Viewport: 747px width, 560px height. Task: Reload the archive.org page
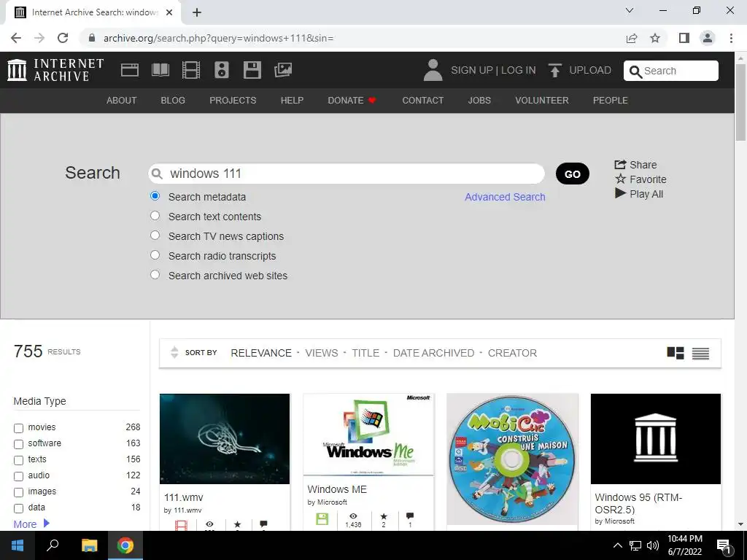pyautogui.click(x=63, y=38)
